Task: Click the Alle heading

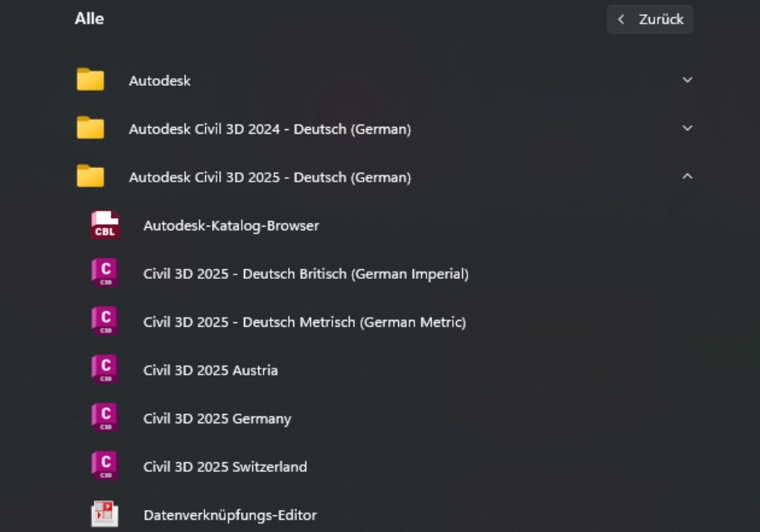Action: tap(89, 18)
